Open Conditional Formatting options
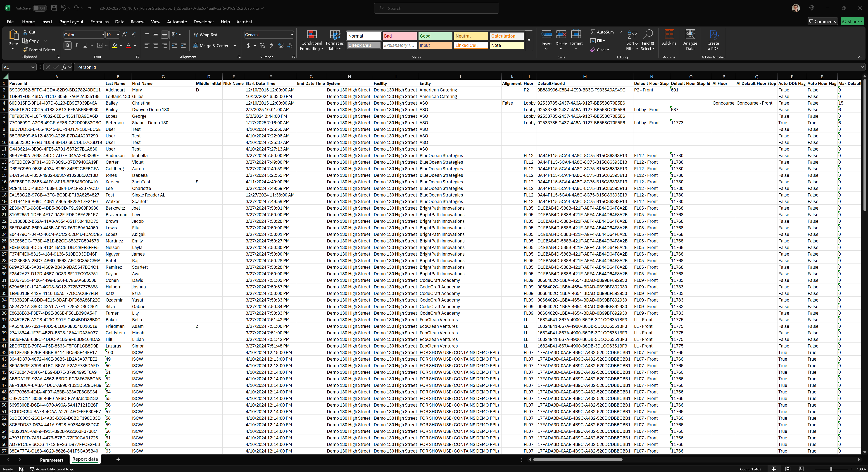 [311, 41]
